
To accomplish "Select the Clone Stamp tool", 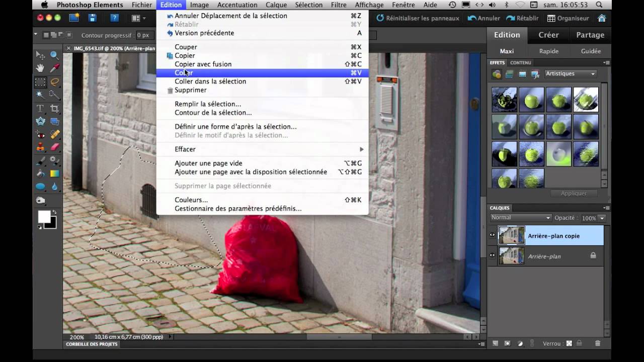I will 40,147.
